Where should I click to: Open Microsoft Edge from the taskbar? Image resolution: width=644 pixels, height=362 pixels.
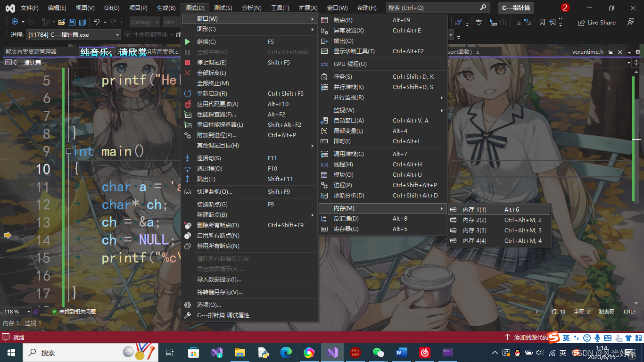pyautogui.click(x=286, y=353)
